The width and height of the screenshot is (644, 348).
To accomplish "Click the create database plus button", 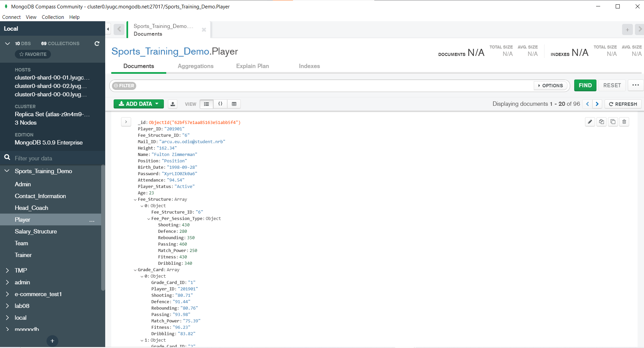I will tap(52, 341).
